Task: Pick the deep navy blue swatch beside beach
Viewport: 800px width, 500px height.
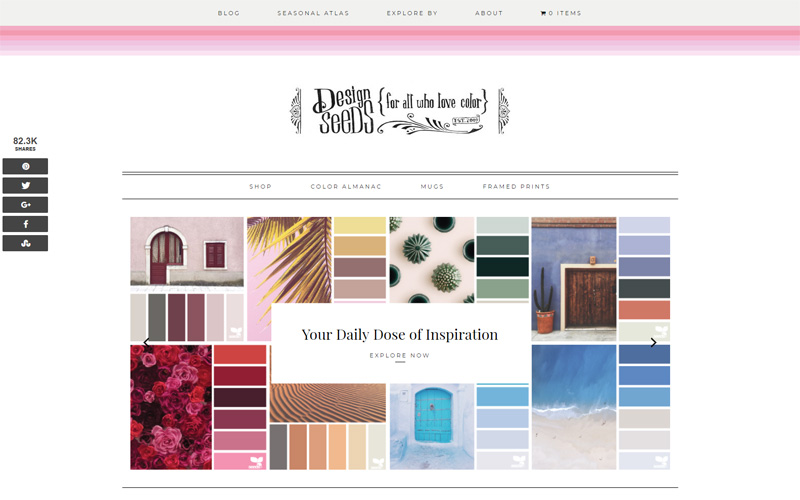Action: (x=644, y=354)
